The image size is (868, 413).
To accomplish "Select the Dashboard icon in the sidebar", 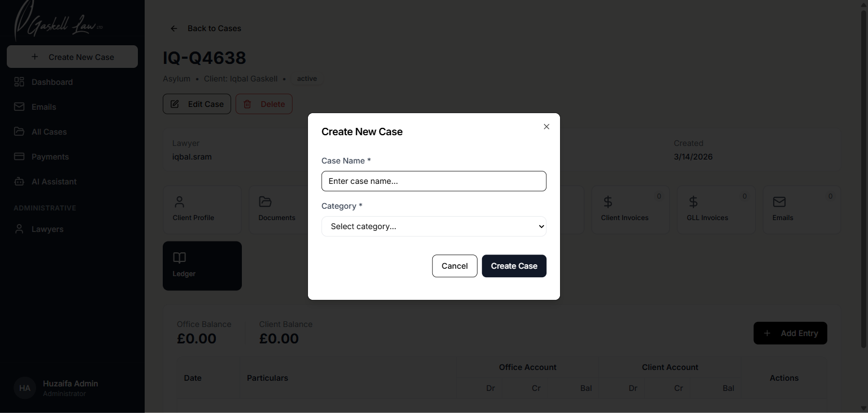I will click(19, 81).
